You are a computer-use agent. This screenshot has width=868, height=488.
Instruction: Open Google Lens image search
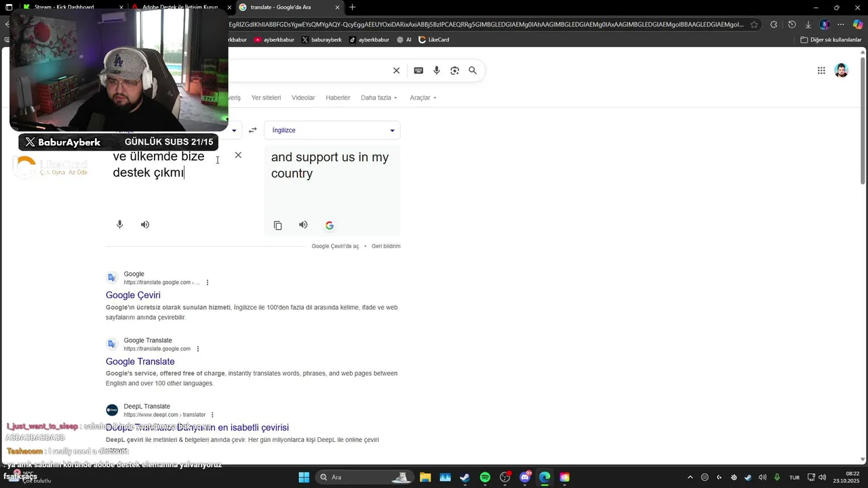pos(454,70)
